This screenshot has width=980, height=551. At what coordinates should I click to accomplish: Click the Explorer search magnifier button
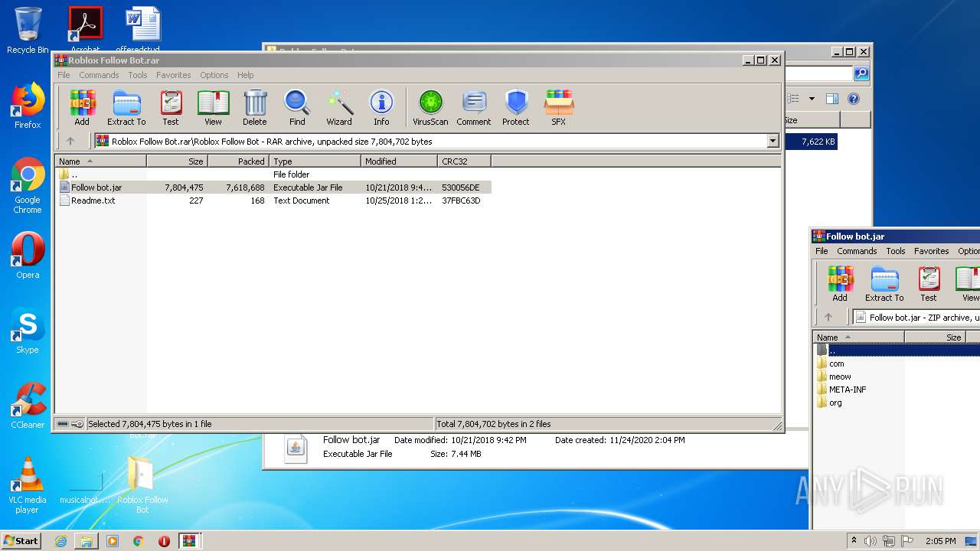click(x=861, y=73)
